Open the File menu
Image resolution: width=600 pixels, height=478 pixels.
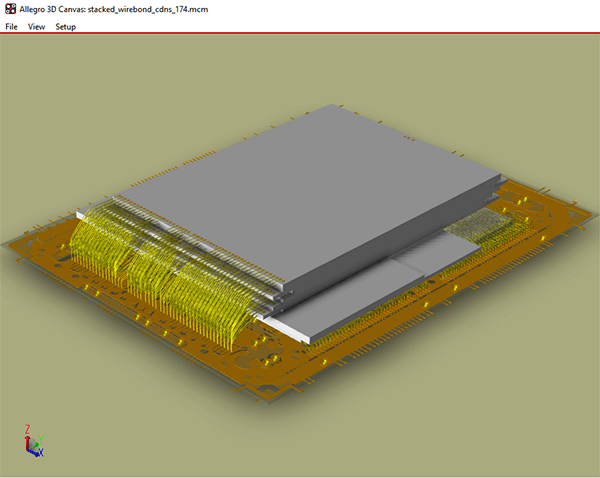[11, 27]
